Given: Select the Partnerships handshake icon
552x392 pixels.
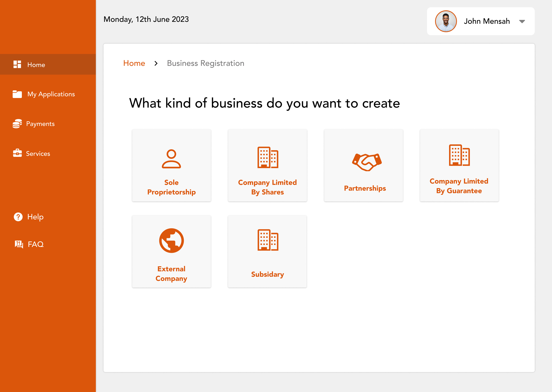Looking at the screenshot, I should (x=367, y=162).
